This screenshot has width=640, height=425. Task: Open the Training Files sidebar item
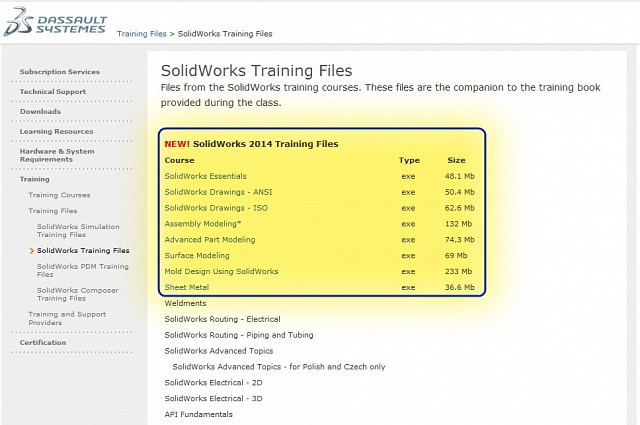53,211
